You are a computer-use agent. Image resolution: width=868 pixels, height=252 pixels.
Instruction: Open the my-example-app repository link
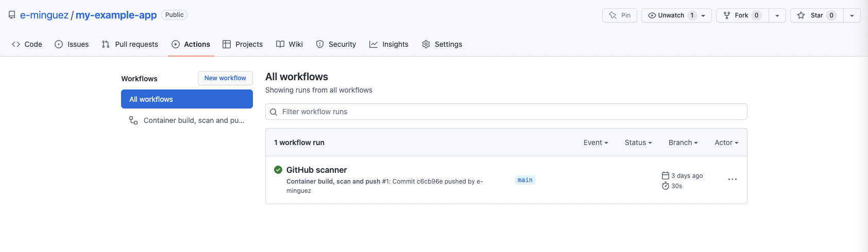point(116,15)
